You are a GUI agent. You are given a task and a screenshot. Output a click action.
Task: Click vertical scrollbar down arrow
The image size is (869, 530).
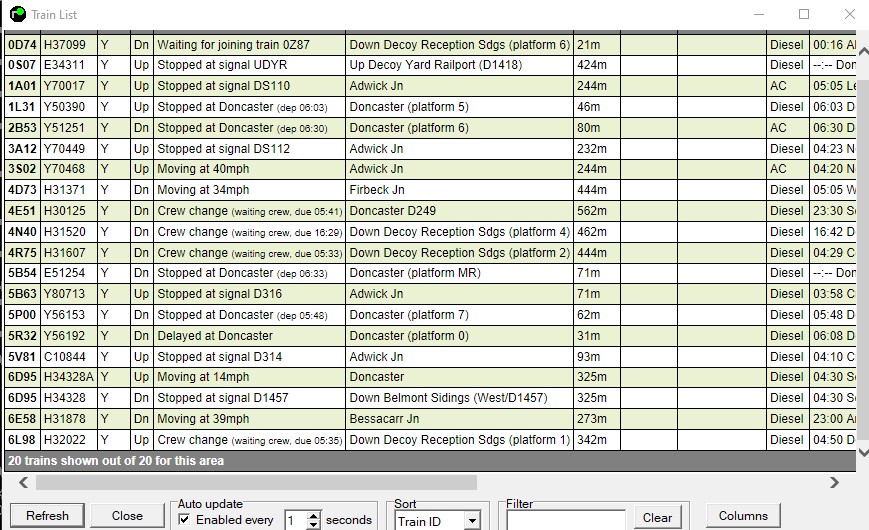[x=863, y=452]
